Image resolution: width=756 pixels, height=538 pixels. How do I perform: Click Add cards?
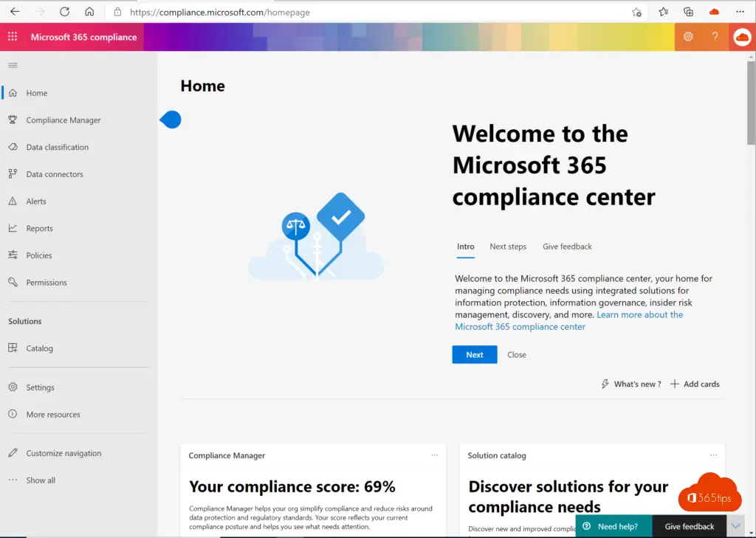695,384
